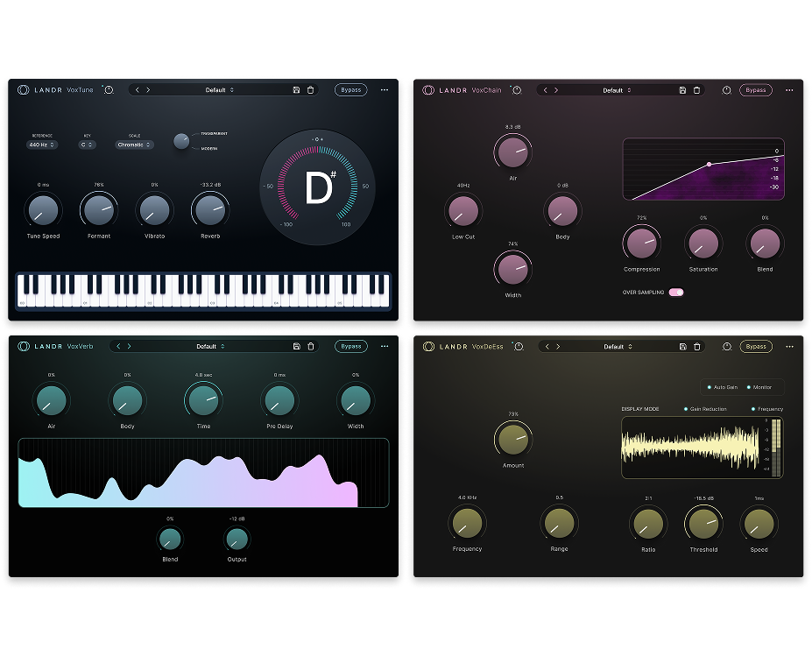Click the VoxVerb LANDR logo icon
Image resolution: width=812 pixels, height=656 pixels.
[24, 346]
